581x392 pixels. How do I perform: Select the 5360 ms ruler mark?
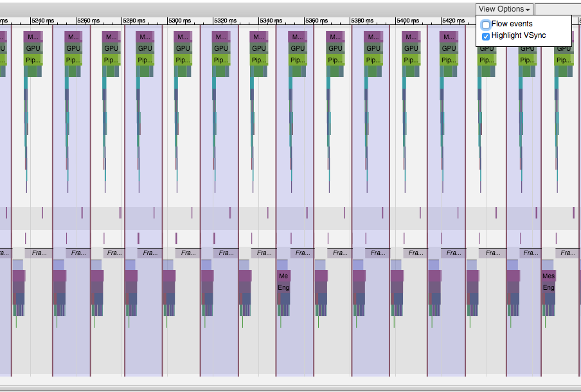point(316,21)
